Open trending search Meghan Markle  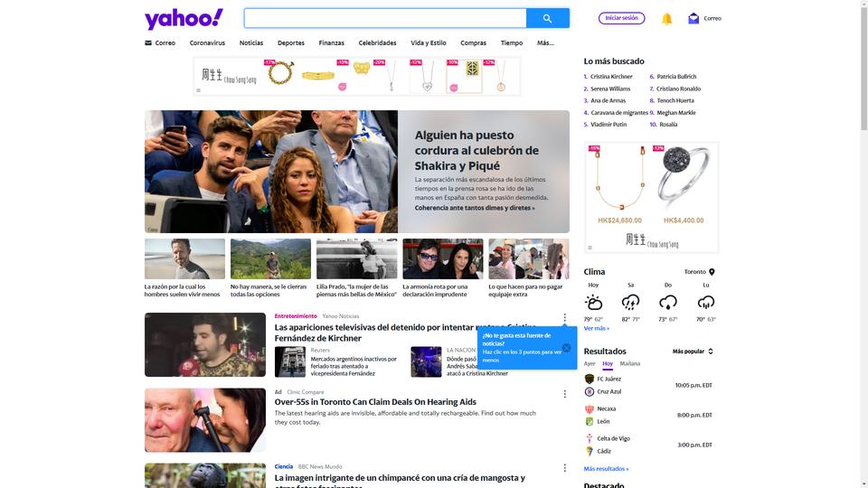click(x=676, y=113)
